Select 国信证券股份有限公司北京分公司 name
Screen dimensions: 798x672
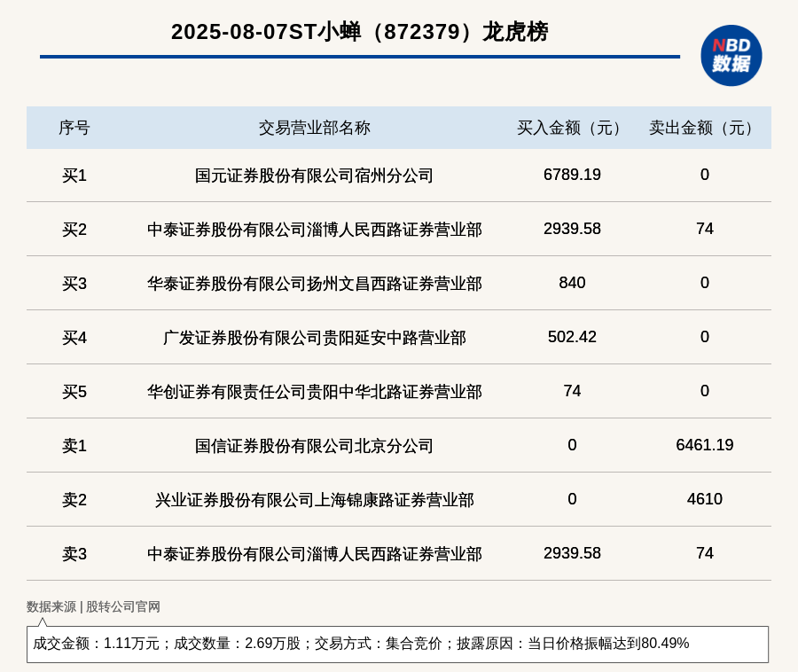click(x=314, y=446)
